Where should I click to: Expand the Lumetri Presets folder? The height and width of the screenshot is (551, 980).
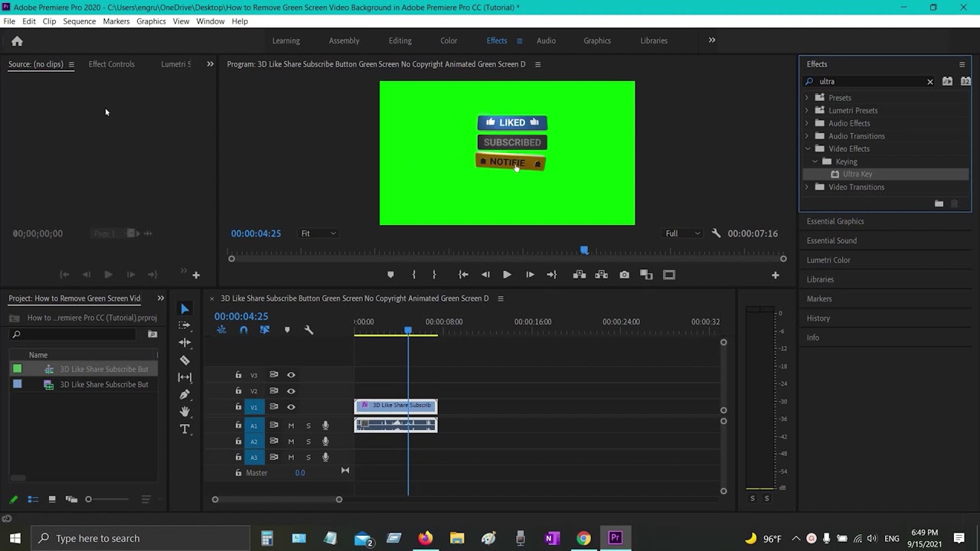tap(806, 110)
